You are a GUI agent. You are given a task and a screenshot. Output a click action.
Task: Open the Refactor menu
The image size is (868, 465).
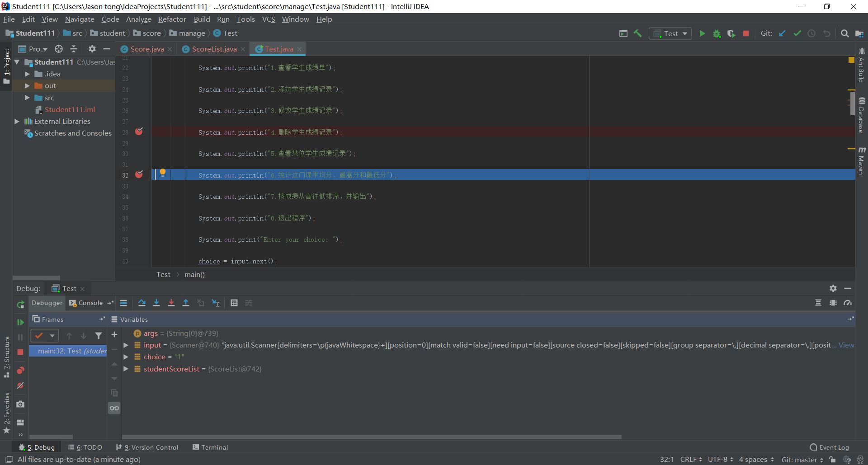click(x=172, y=19)
